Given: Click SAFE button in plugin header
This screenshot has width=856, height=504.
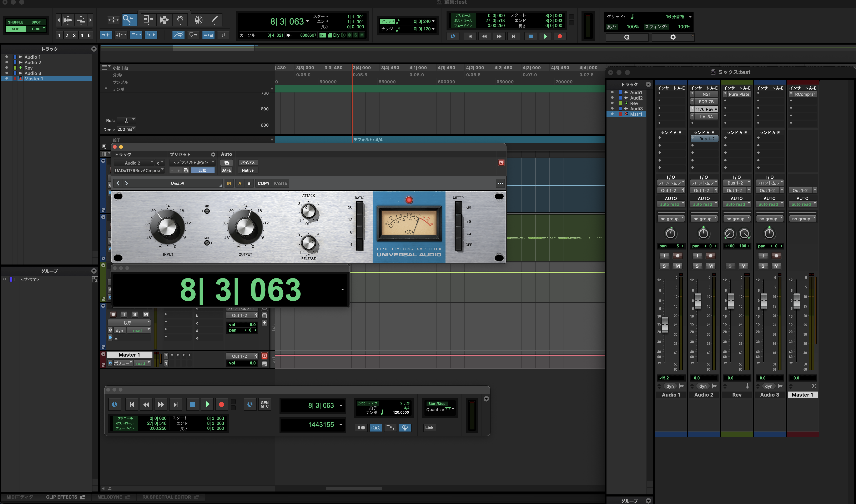Looking at the screenshot, I should (x=226, y=170).
